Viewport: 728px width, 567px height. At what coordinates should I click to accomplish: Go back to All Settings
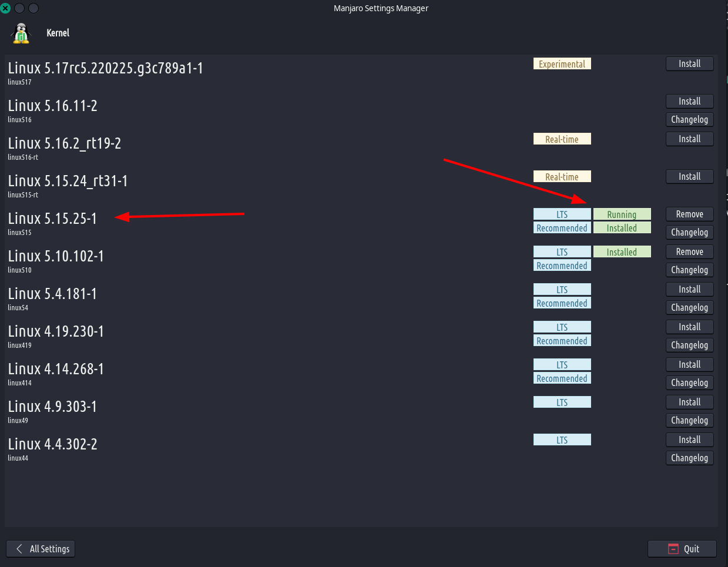pos(41,549)
